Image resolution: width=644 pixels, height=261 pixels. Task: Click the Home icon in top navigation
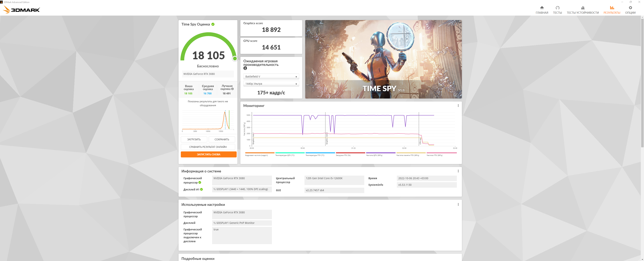coord(542,8)
